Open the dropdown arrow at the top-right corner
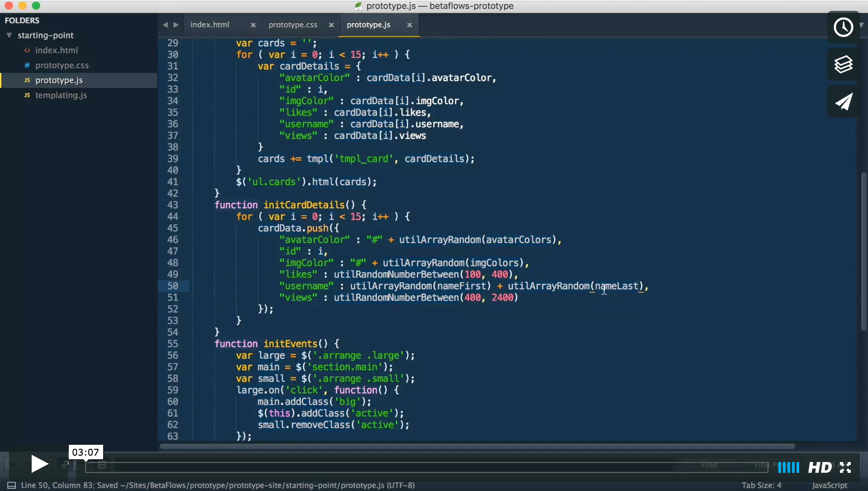The image size is (868, 491). (x=862, y=25)
